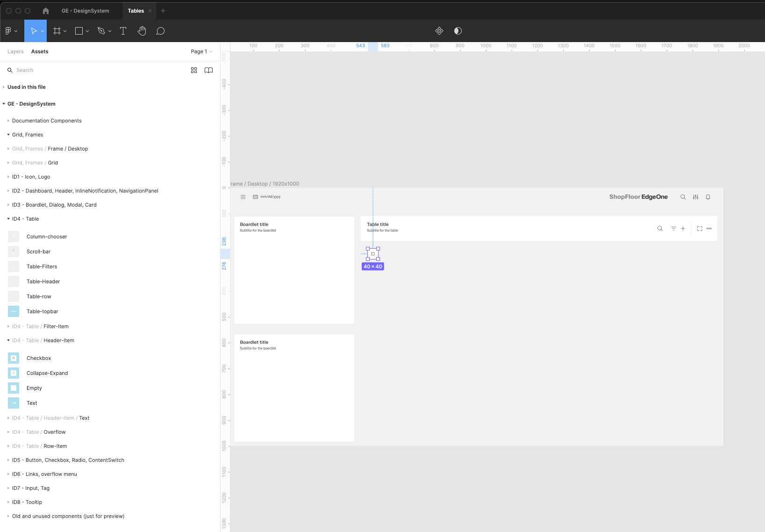Image resolution: width=765 pixels, height=532 pixels.
Task: Click the team library book icon
Action: [x=208, y=70]
